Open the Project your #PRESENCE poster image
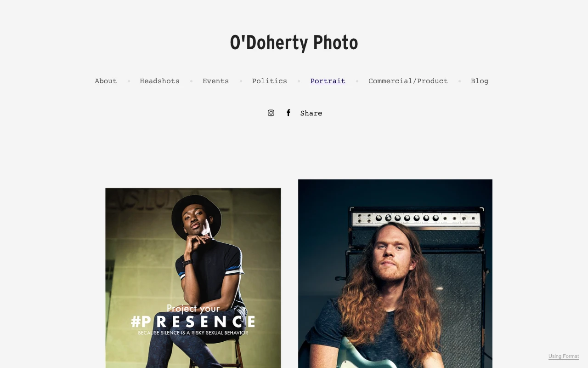The width and height of the screenshot is (588, 368). [x=193, y=278]
